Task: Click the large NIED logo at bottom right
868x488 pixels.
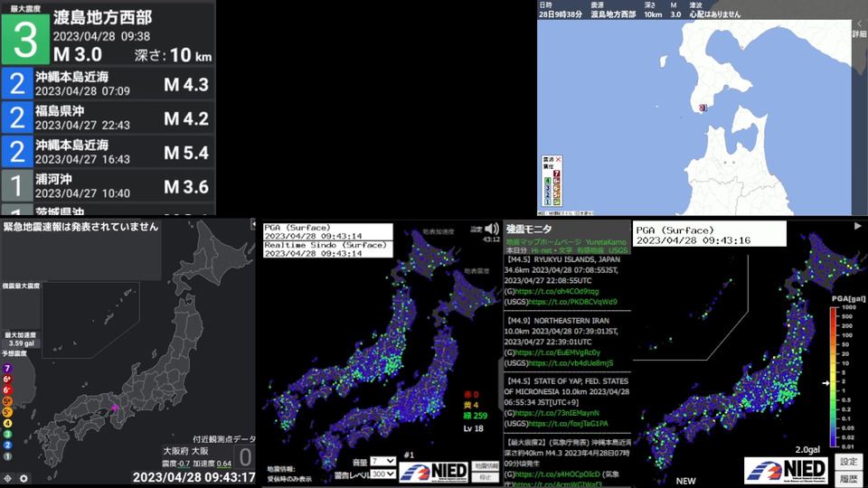Action: pyautogui.click(x=786, y=471)
